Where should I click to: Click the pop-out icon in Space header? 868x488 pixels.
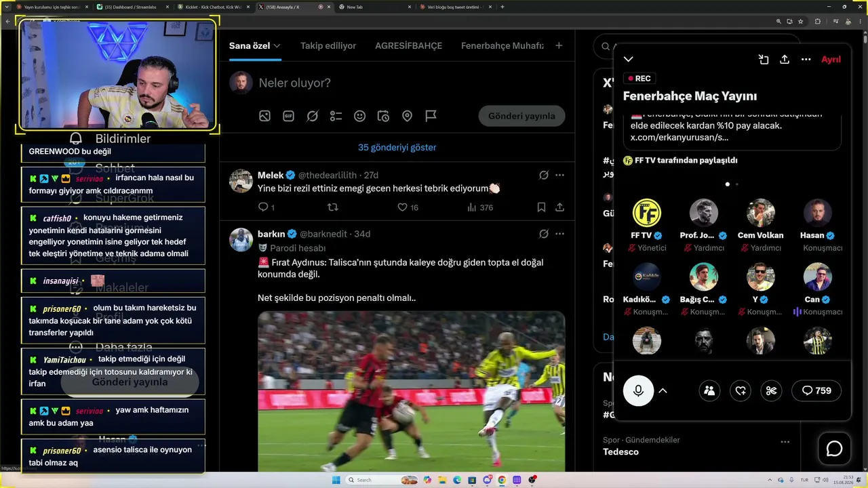click(x=764, y=60)
